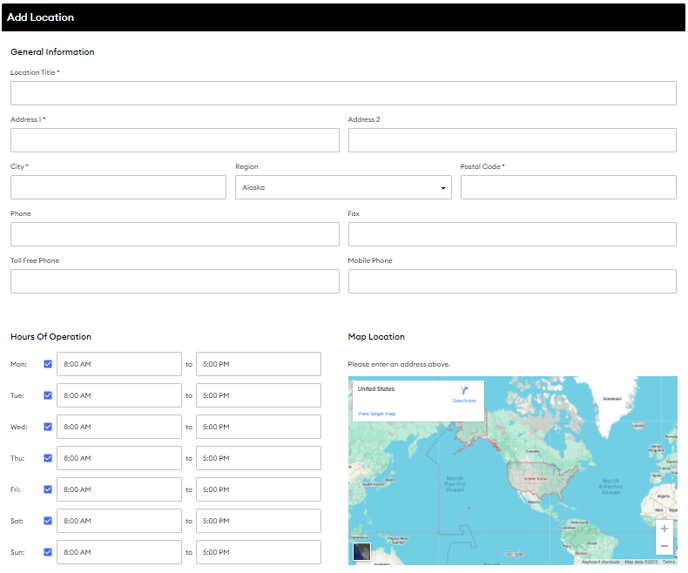The image size is (688, 573).
Task: Expand the Region dropdown showing Alaska
Action: click(x=343, y=187)
